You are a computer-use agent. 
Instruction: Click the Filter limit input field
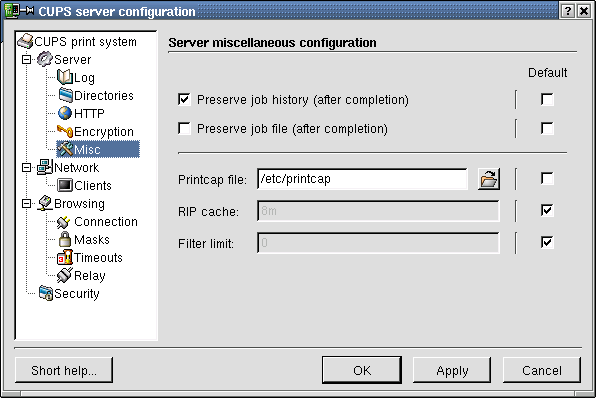[x=378, y=243]
